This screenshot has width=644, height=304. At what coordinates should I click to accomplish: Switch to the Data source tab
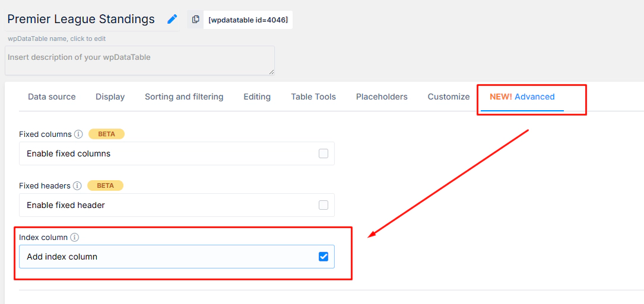pos(52,97)
